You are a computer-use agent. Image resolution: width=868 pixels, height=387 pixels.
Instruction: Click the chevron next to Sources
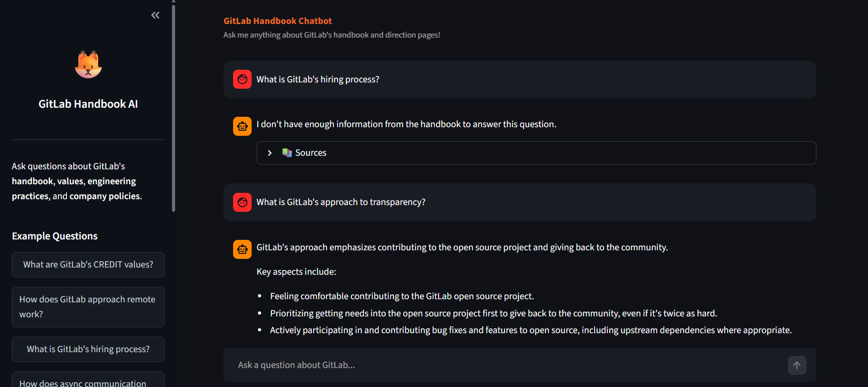(x=269, y=153)
